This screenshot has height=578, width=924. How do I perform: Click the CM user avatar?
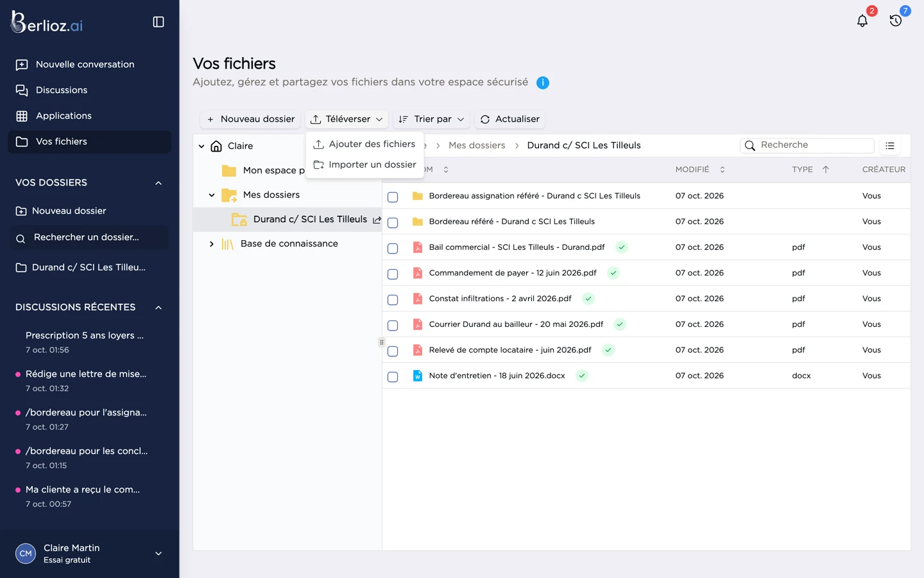click(26, 554)
